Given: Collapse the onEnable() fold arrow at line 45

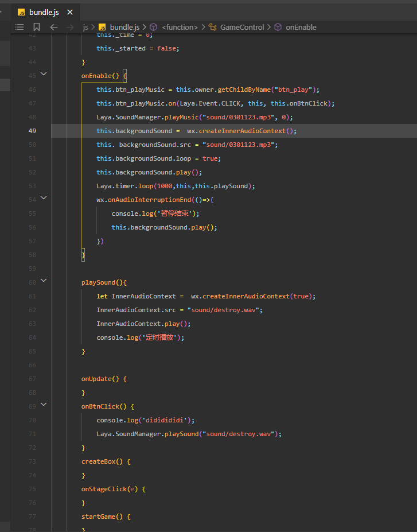Looking at the screenshot, I should pos(44,73).
